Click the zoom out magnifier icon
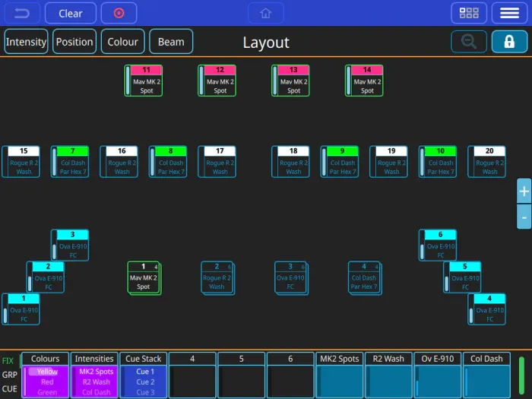This screenshot has width=532, height=399. 469,42
